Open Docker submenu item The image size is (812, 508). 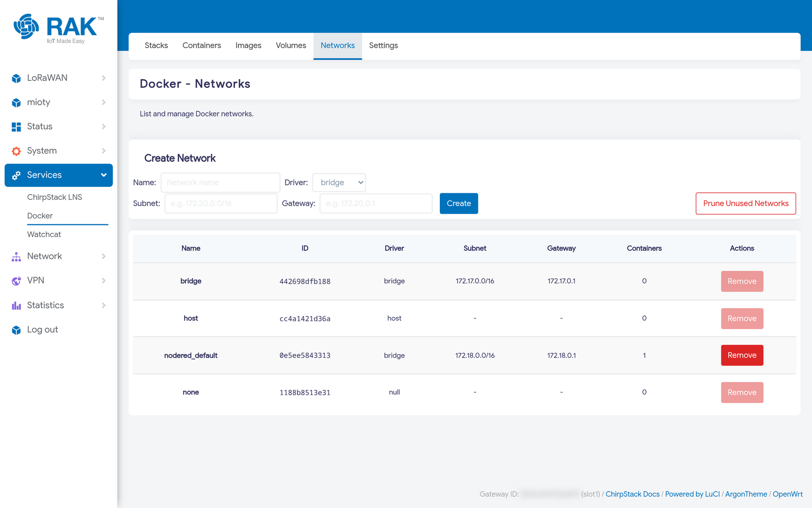click(40, 216)
